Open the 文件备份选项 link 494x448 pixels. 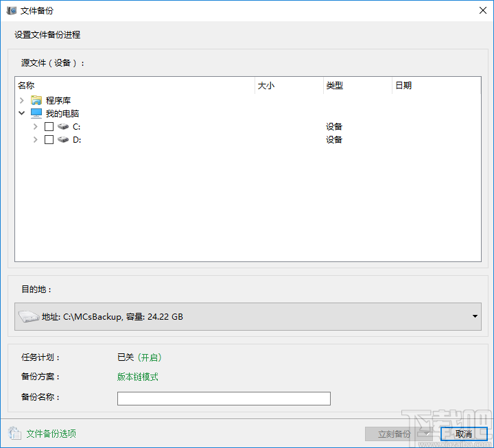[x=51, y=434]
